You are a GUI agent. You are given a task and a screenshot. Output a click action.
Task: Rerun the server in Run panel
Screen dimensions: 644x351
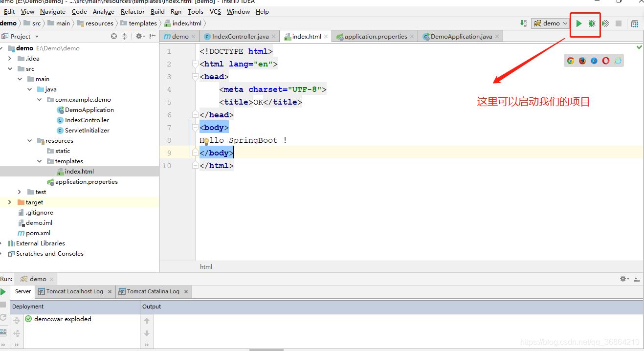(x=3, y=292)
